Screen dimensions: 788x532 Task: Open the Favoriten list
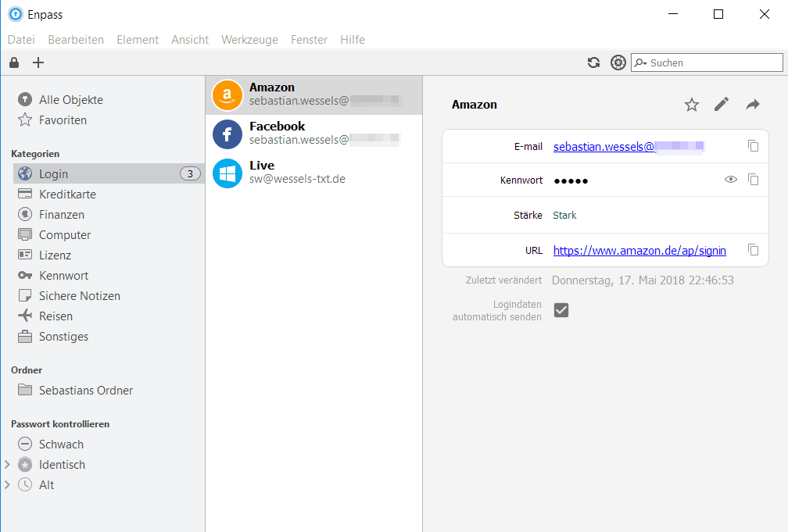pos(63,120)
